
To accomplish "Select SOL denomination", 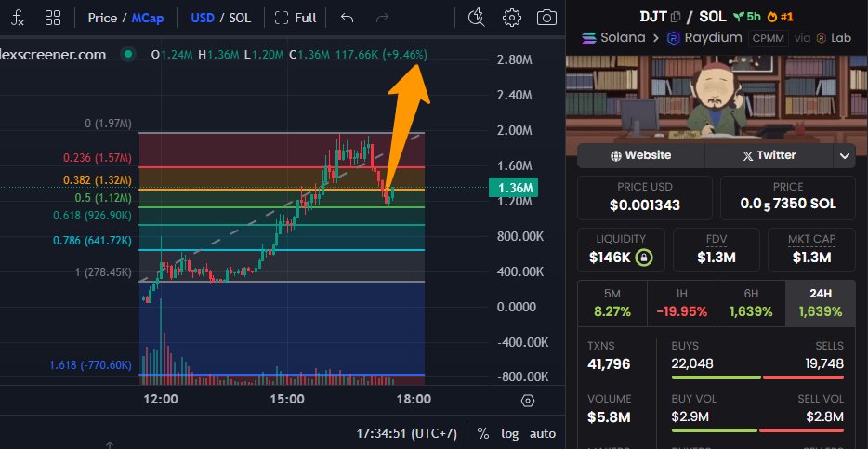I will pos(240,19).
